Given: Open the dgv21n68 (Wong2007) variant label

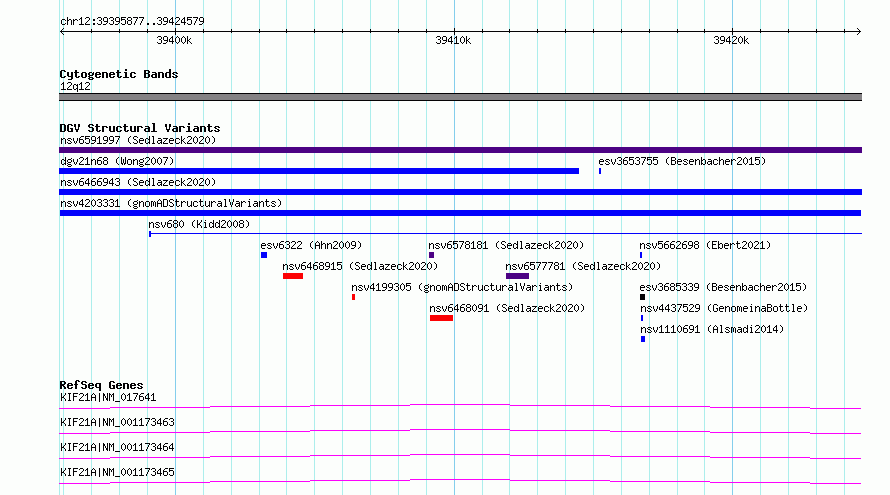Looking at the screenshot, I should (x=117, y=161).
